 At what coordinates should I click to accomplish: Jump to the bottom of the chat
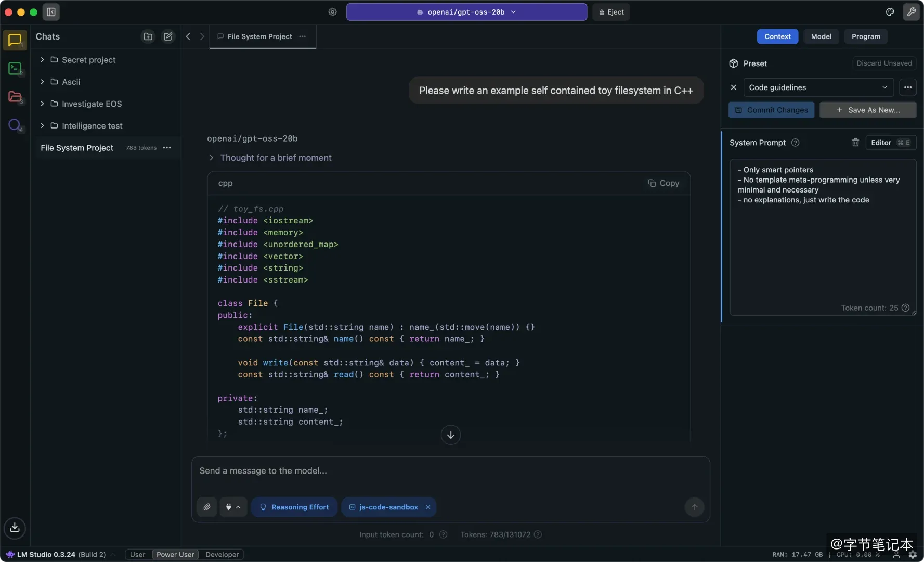451,435
